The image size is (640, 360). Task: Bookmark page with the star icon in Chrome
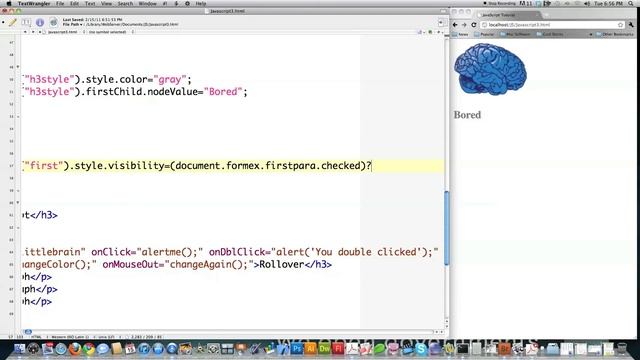(x=620, y=25)
